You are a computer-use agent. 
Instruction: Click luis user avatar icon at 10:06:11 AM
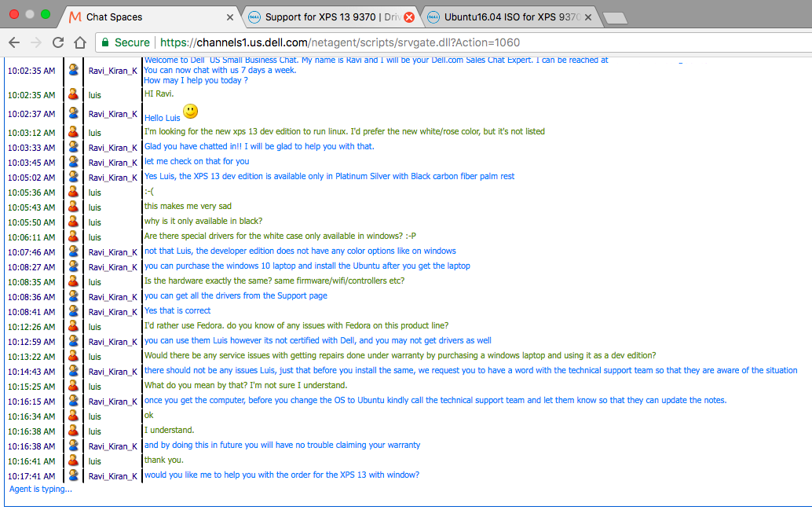coord(74,237)
